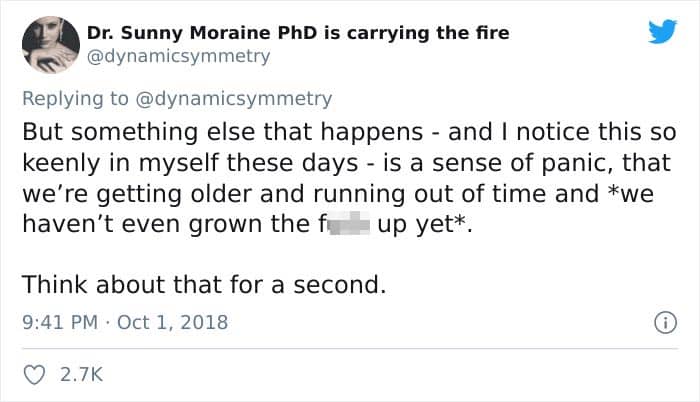Like the tweet with the heart icon
Screen dimensions: 700x402
[x=34, y=375]
